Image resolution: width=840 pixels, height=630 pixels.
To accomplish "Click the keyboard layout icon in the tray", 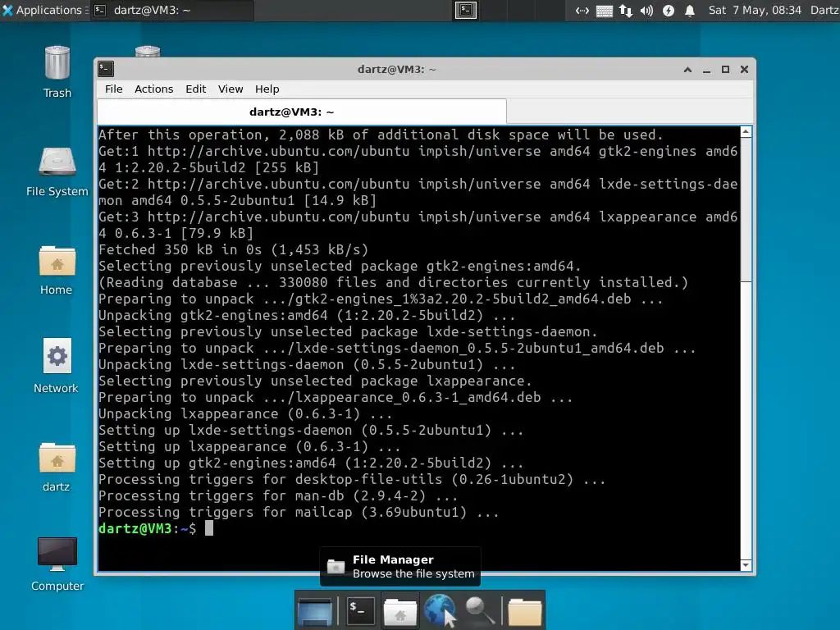I will [605, 11].
